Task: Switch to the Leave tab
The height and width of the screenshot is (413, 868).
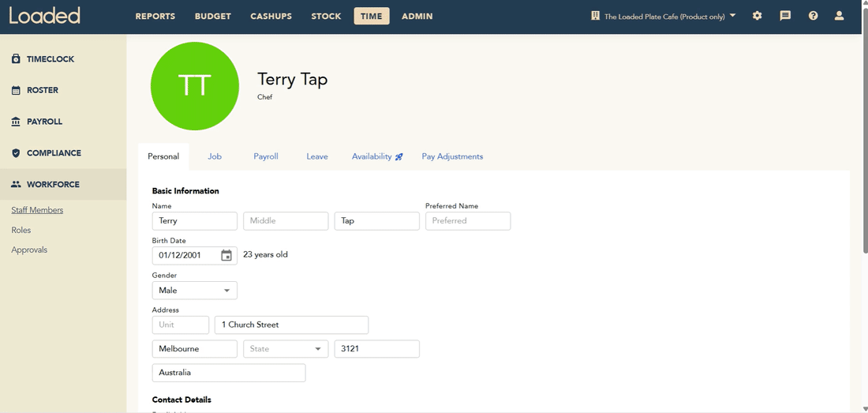Action: tap(317, 156)
